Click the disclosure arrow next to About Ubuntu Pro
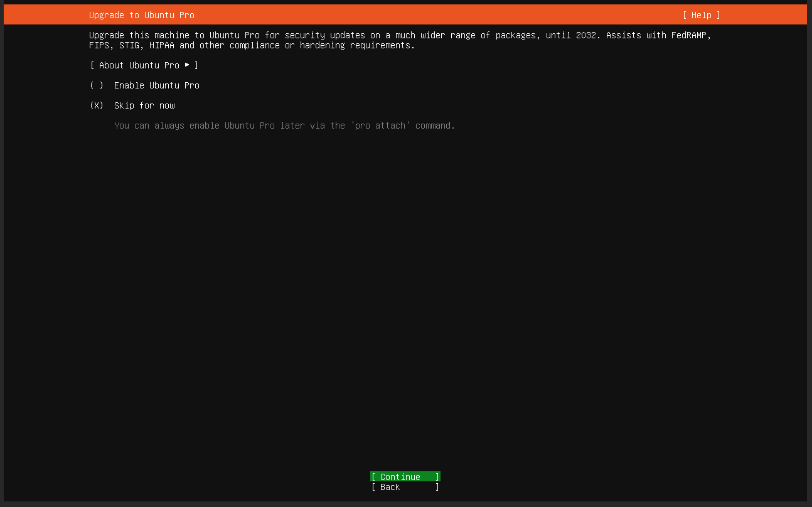The width and height of the screenshot is (812, 507). pos(186,65)
